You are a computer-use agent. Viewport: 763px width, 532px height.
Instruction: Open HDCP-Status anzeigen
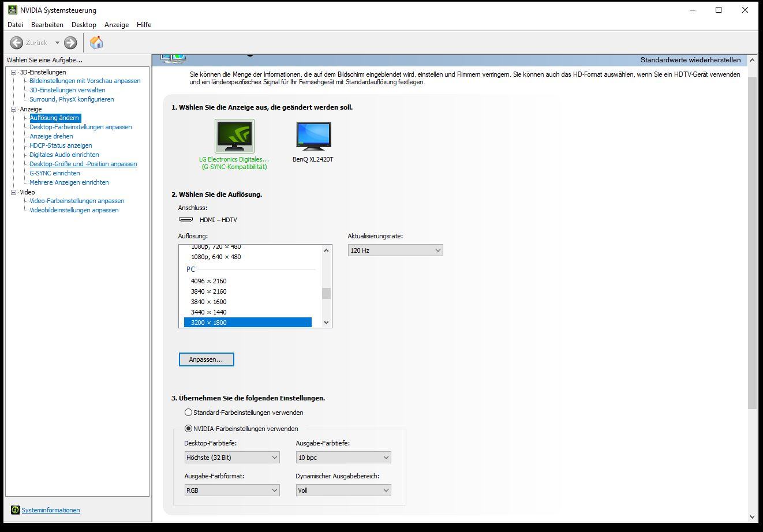[61, 145]
